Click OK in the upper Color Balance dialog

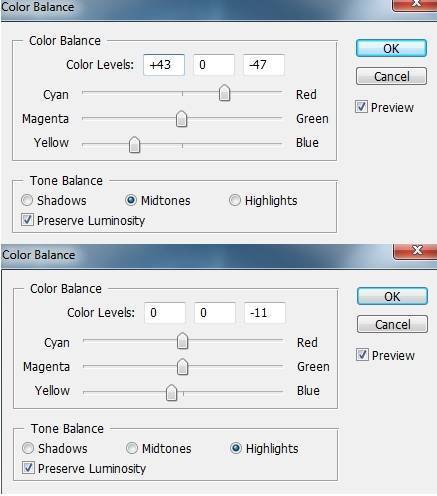pos(391,48)
